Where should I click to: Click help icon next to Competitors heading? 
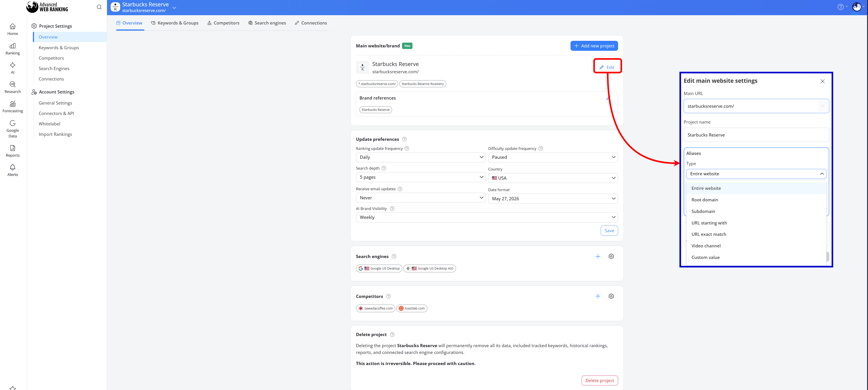coord(388,296)
